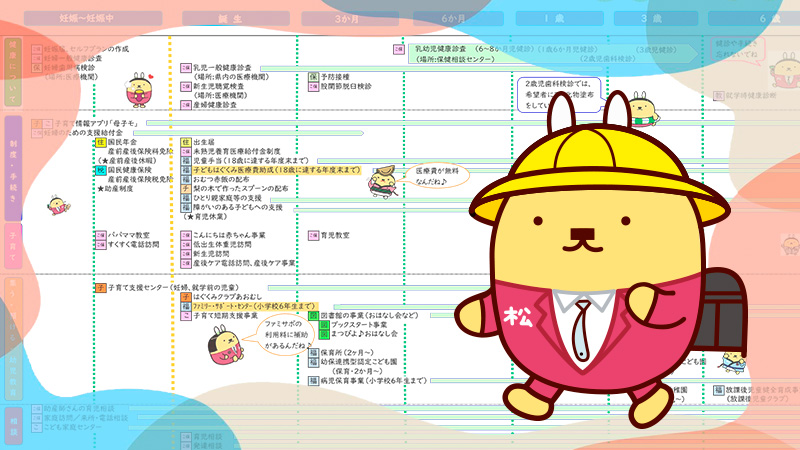Viewport: 800px width, 450px height.
Task: Click ひとり親家庭等の支援 entry
Action: (227, 198)
